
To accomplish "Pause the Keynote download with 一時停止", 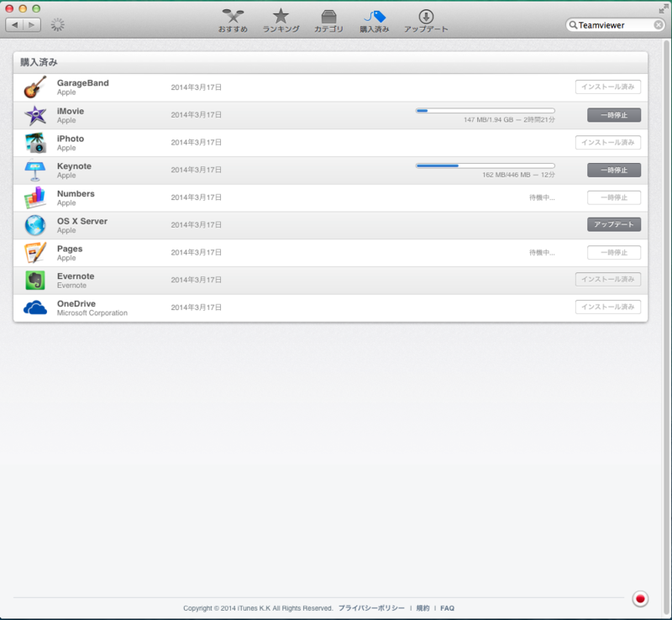I will coord(614,170).
